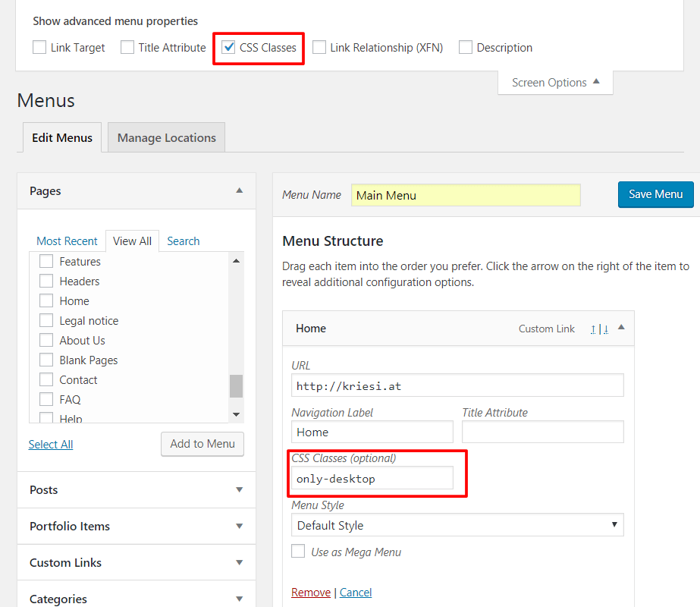This screenshot has height=607, width=700.
Task: Collapse the Screen Options panel
Action: 555,83
